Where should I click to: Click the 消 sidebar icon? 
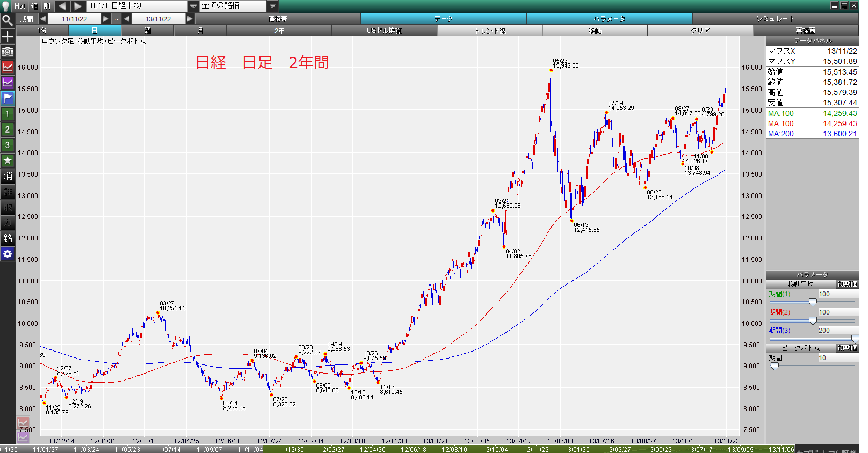8,176
